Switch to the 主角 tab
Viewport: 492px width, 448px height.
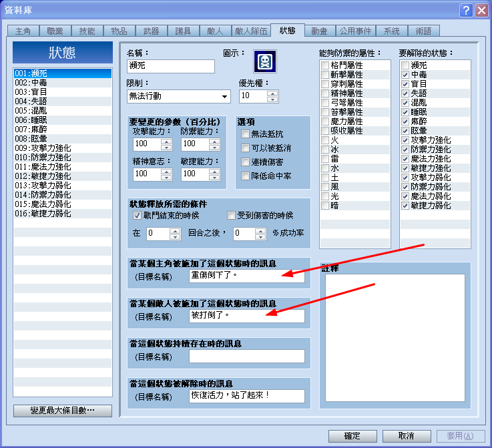pyautogui.click(x=23, y=31)
